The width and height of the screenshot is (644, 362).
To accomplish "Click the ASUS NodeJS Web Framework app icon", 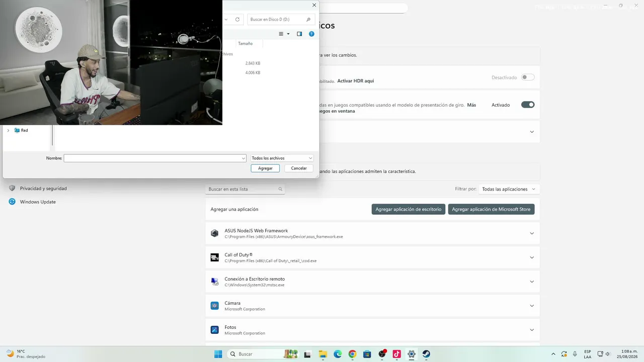I will tap(214, 233).
